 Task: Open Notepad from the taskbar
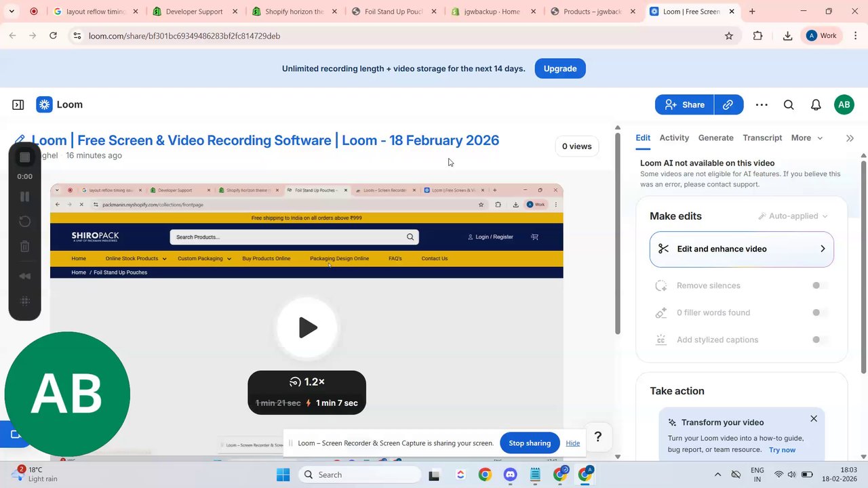click(535, 474)
